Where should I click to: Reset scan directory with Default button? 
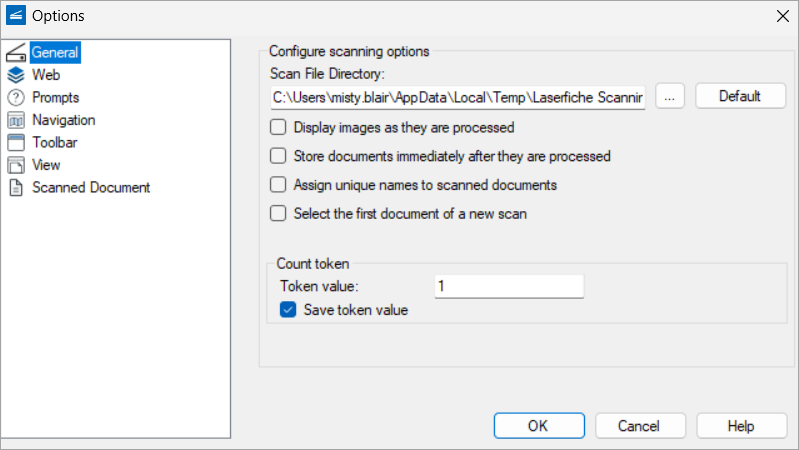[740, 96]
